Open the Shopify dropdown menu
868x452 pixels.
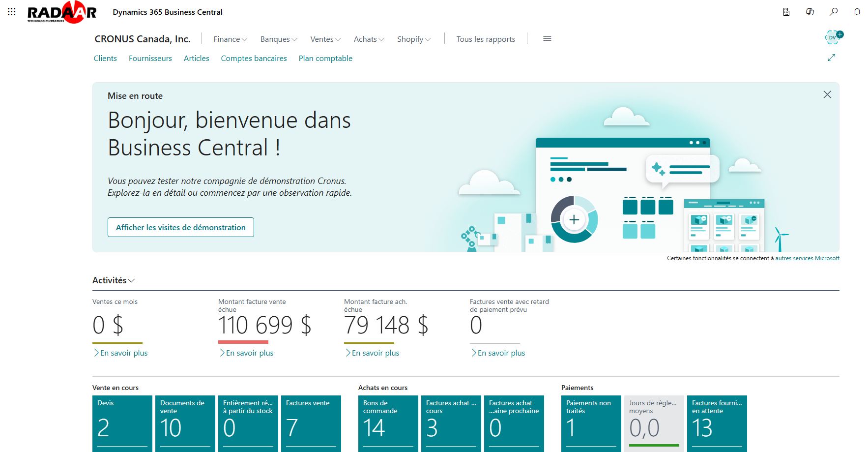tap(413, 39)
